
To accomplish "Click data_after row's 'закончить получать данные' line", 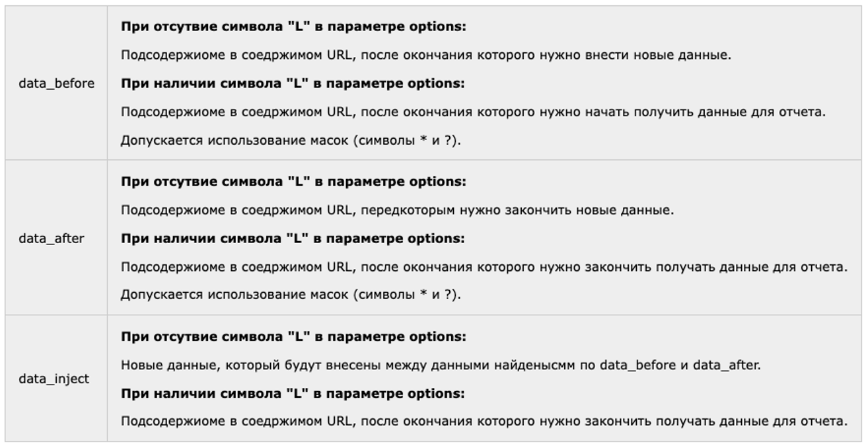I will [484, 267].
